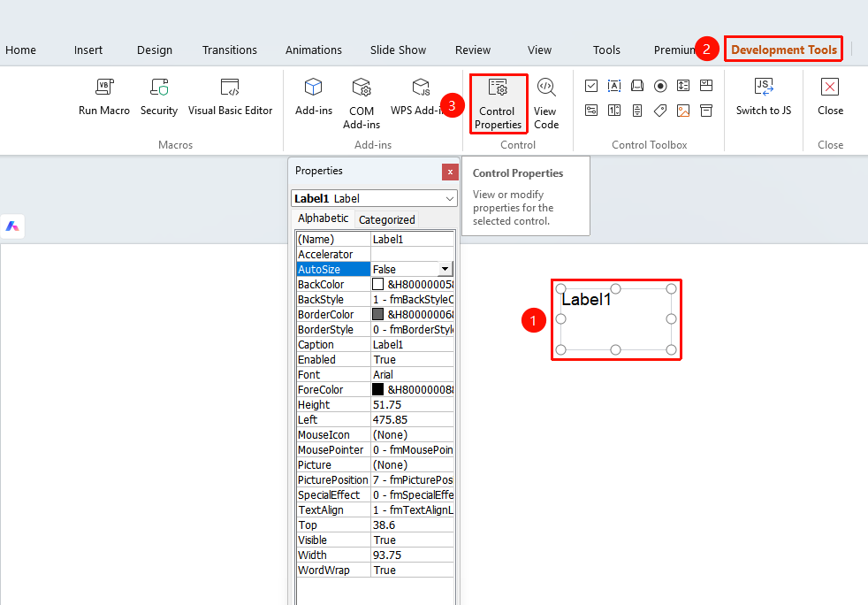This screenshot has height=605, width=868.
Task: Switch to the Categorized tab
Action: click(387, 220)
